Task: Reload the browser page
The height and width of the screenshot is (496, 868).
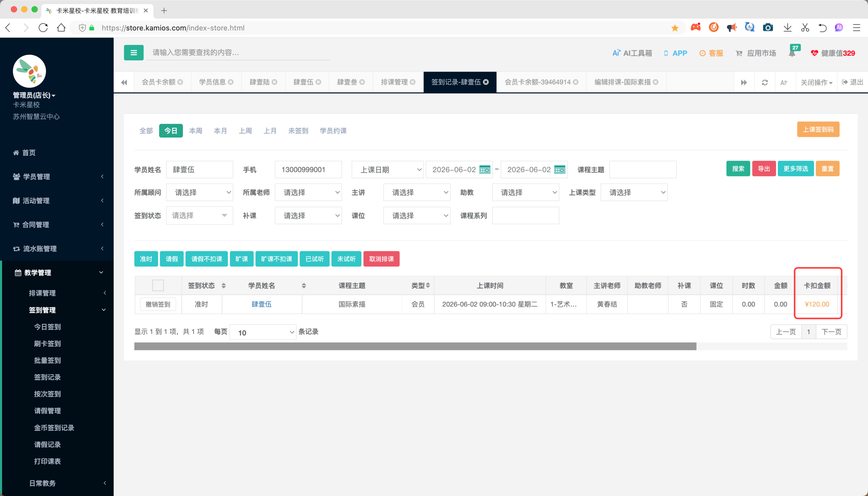Action: tap(43, 27)
